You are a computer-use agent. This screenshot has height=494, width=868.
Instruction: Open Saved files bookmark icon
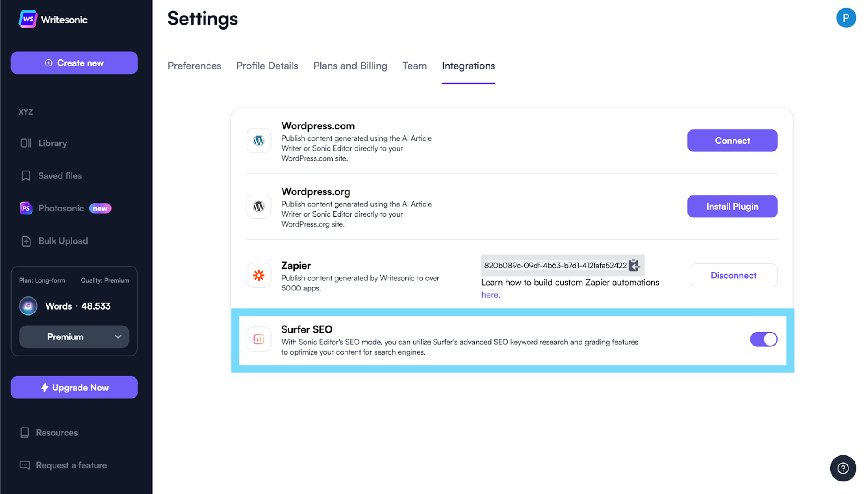(x=26, y=176)
